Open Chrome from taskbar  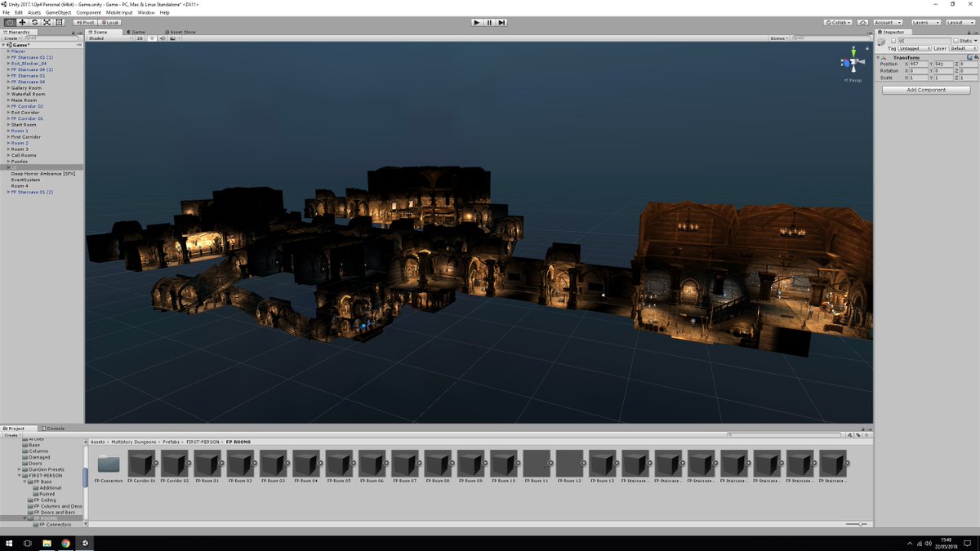pos(66,543)
